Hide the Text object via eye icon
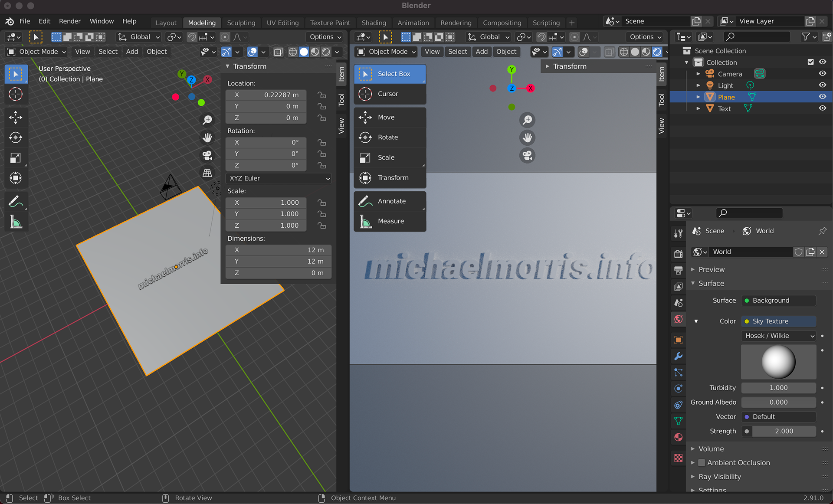This screenshot has height=504, width=833. click(x=822, y=108)
